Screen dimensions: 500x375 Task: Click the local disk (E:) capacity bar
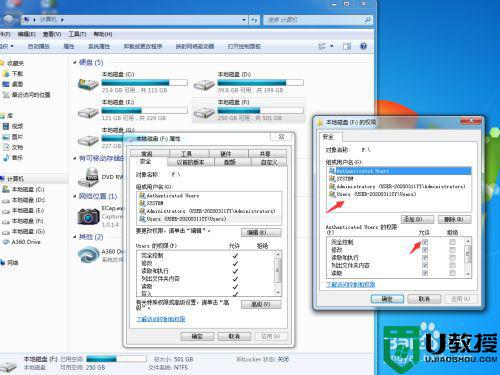[x=144, y=110]
